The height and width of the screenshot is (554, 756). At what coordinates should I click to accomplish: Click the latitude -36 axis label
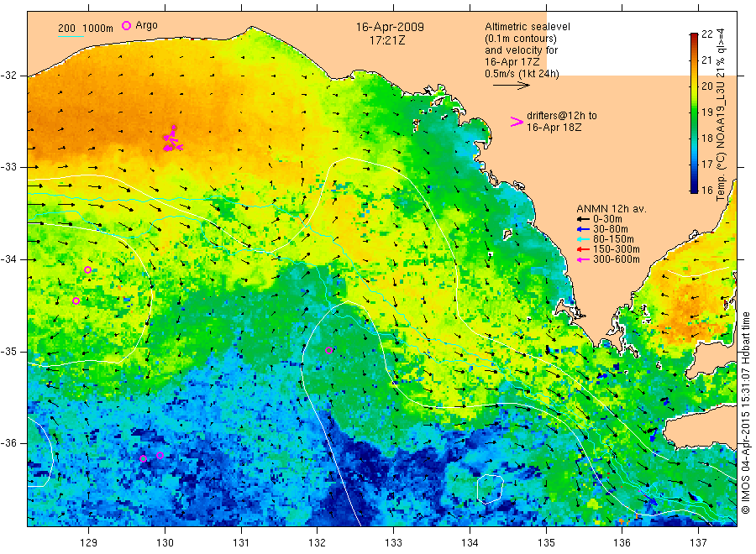coord(9,443)
